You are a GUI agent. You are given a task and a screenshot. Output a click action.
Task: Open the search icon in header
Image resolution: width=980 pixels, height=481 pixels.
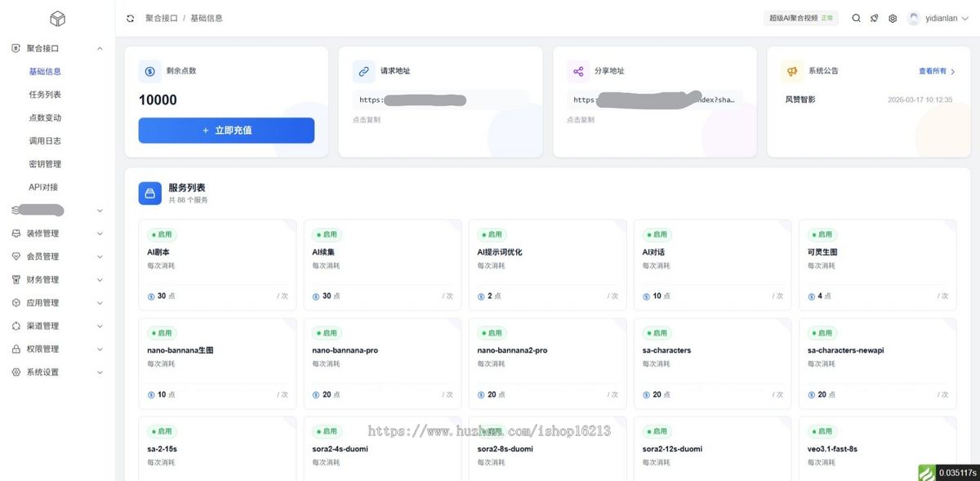click(856, 18)
